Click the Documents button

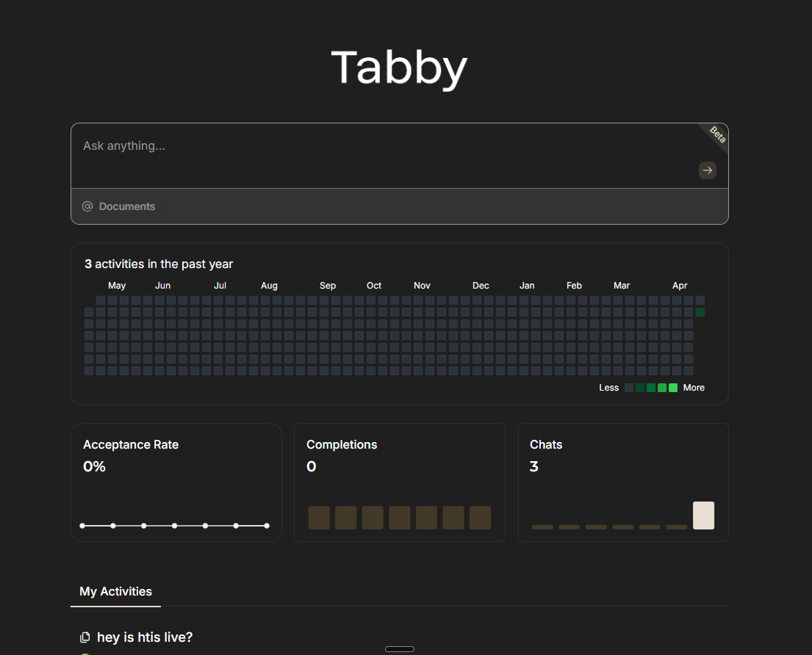tap(126, 206)
